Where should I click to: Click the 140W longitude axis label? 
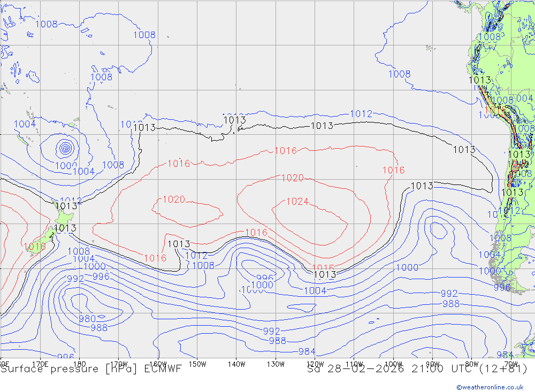[236, 364]
